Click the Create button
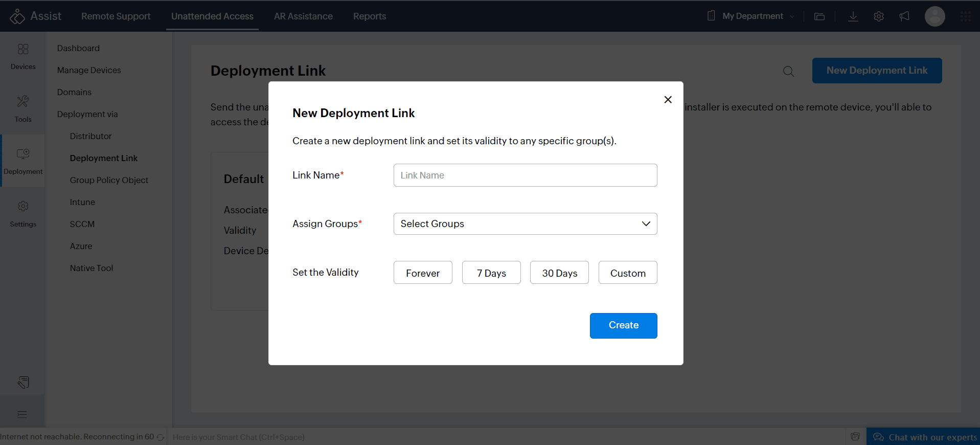980x445 pixels. pos(623,325)
